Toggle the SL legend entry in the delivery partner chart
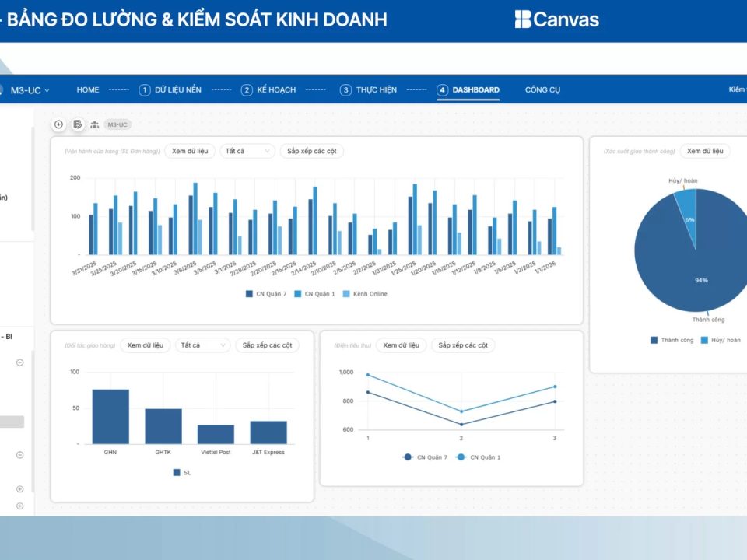The image size is (747, 560). [182, 472]
